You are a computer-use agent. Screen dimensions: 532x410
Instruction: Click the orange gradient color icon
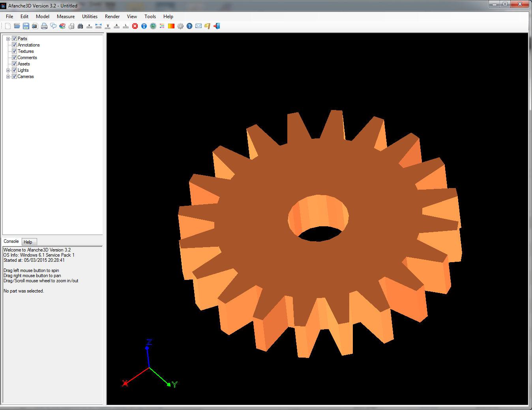click(x=171, y=26)
